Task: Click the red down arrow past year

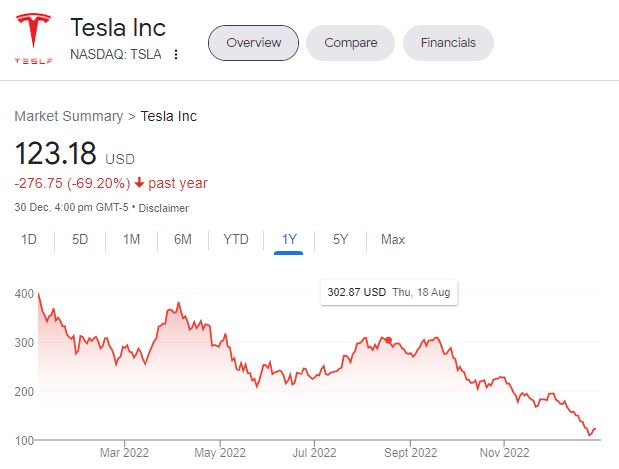Action: [x=139, y=183]
